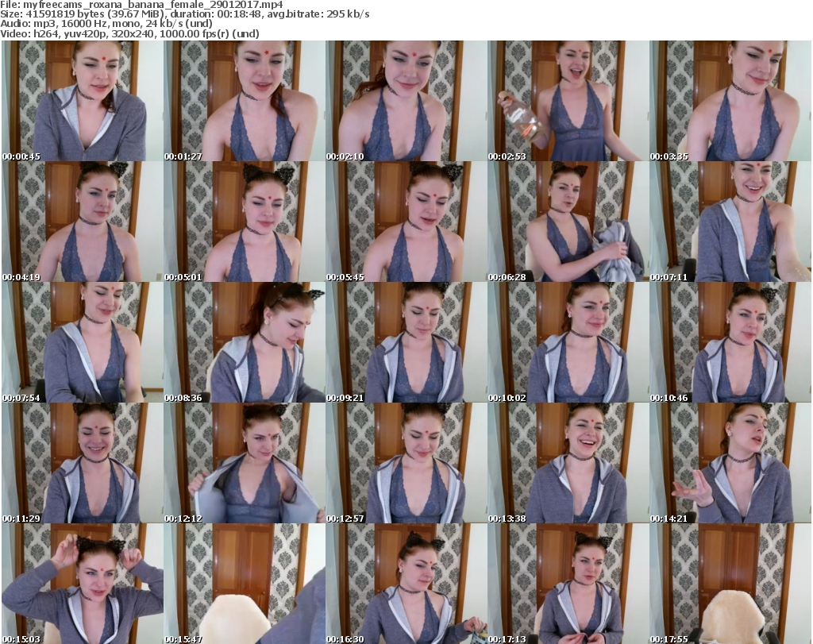The image size is (813, 644).
Task: Select the thumbnail timestamped 00:07:11
Action: [730, 222]
